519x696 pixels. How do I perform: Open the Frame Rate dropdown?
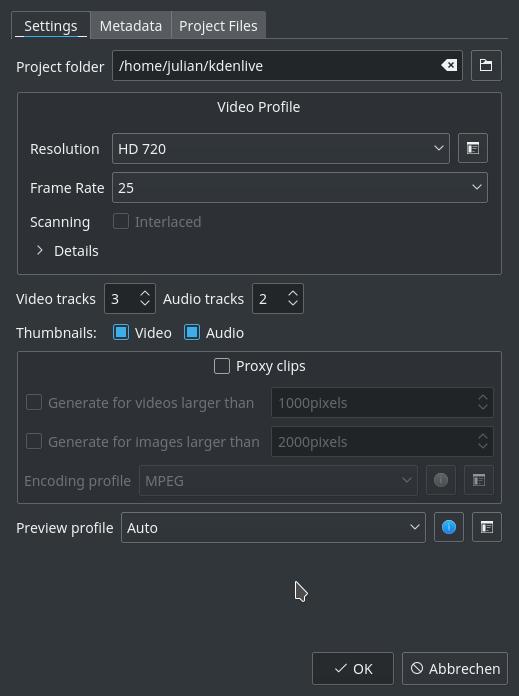pyautogui.click(x=300, y=188)
